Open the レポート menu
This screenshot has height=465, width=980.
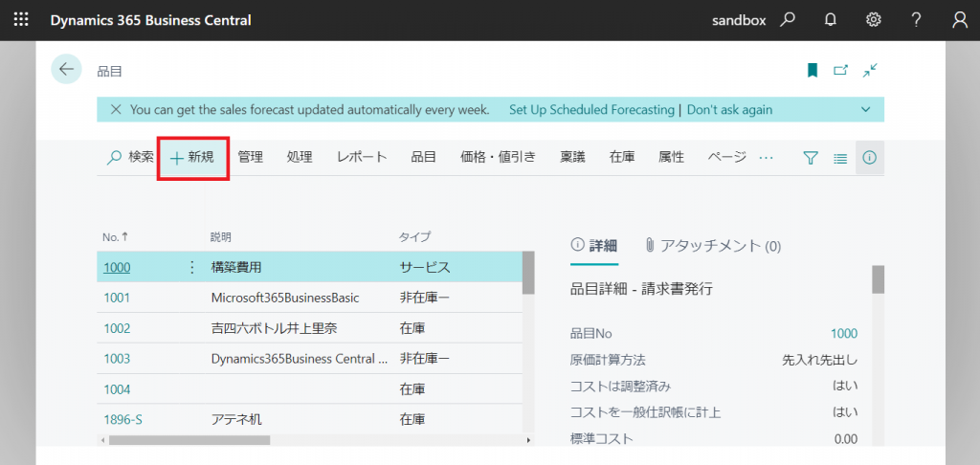(362, 158)
